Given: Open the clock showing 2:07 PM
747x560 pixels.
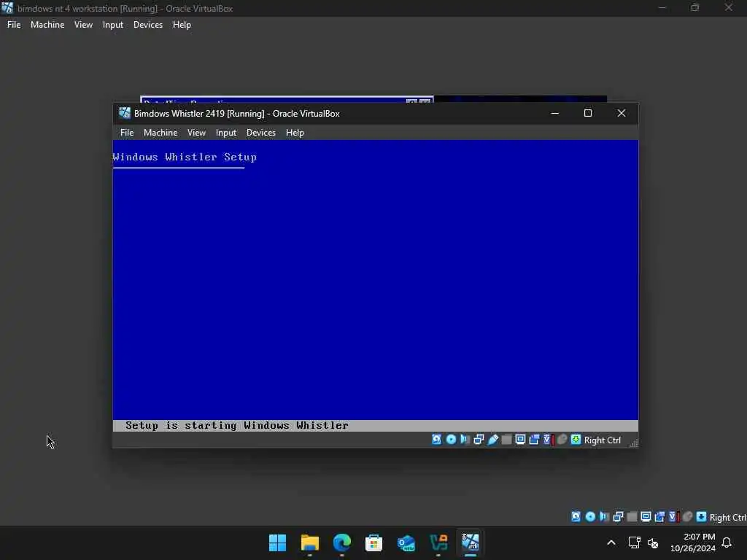Looking at the screenshot, I should coord(693,542).
